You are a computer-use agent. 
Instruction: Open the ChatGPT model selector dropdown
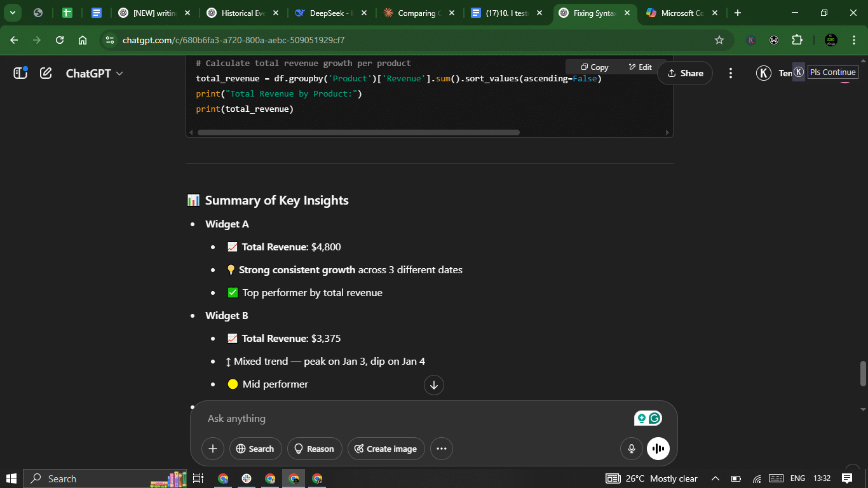(95, 74)
